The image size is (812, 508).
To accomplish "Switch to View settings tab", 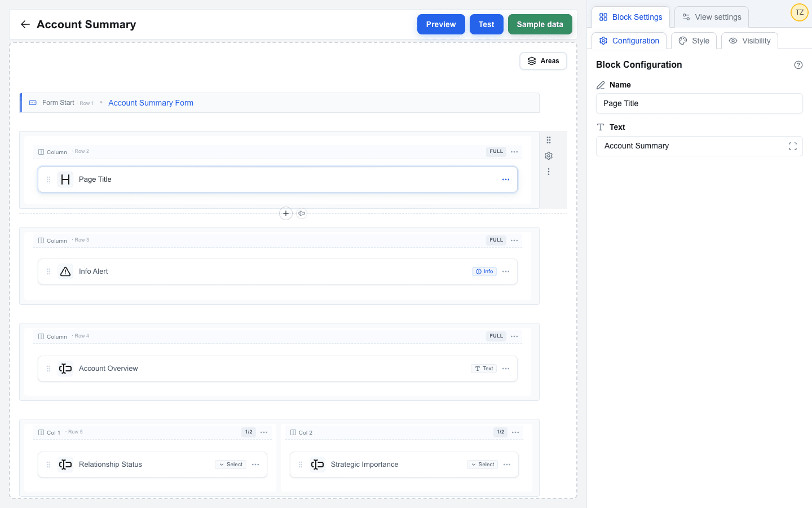I will click(712, 17).
